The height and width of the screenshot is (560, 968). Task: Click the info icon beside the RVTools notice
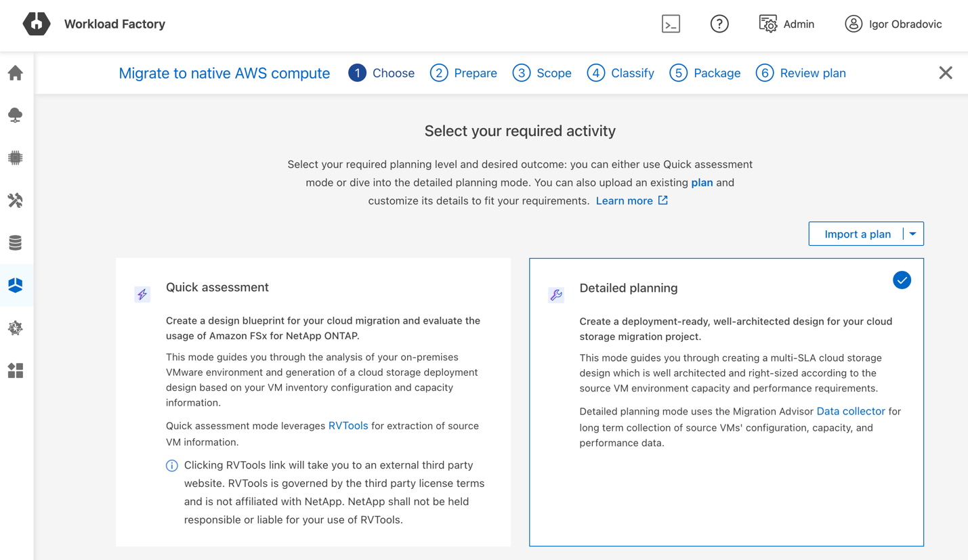(171, 465)
